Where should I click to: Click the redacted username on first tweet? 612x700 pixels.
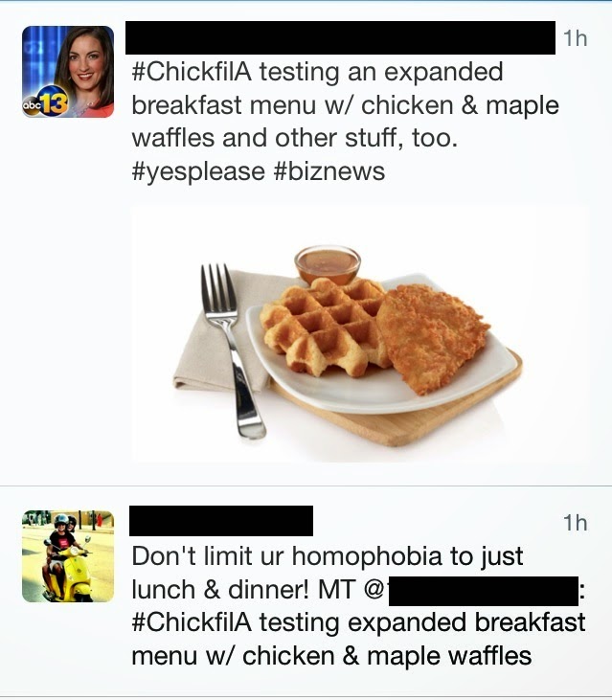(x=341, y=37)
